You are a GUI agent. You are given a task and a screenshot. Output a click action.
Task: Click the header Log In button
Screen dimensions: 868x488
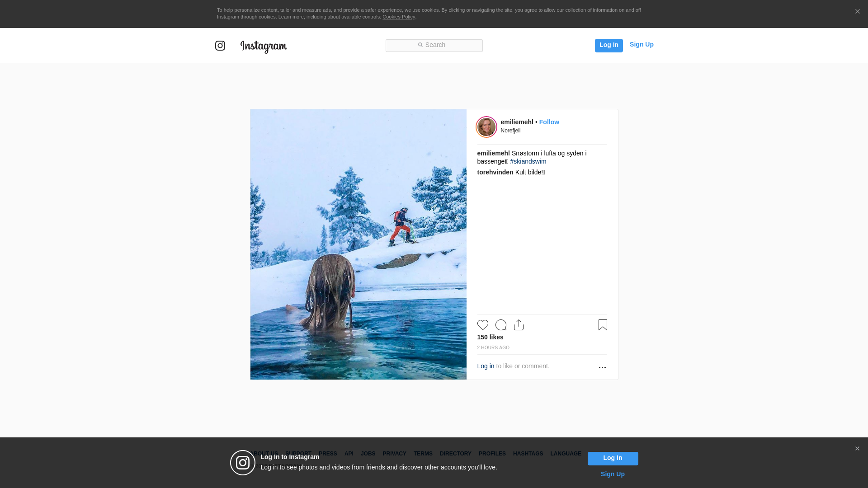point(609,45)
